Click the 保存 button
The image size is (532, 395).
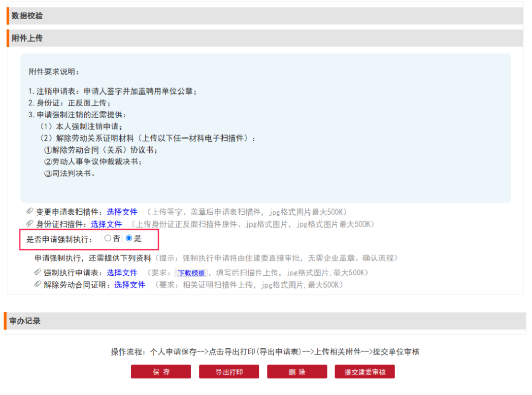point(161,372)
